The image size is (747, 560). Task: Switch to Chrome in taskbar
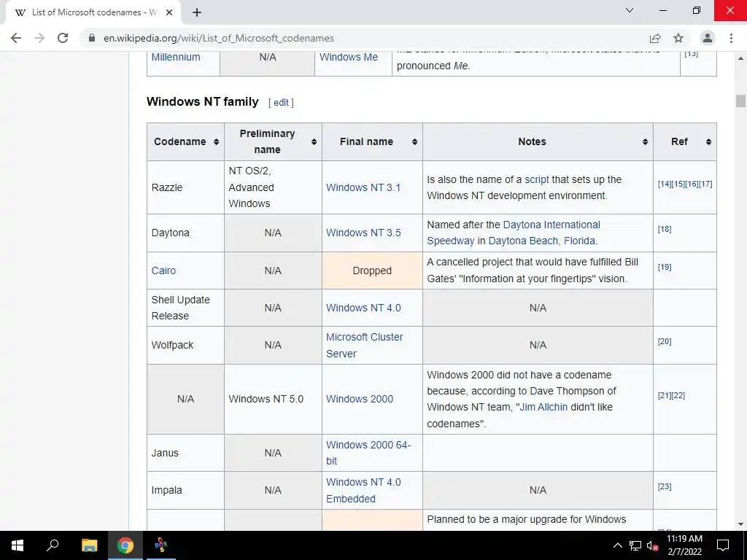(x=125, y=545)
